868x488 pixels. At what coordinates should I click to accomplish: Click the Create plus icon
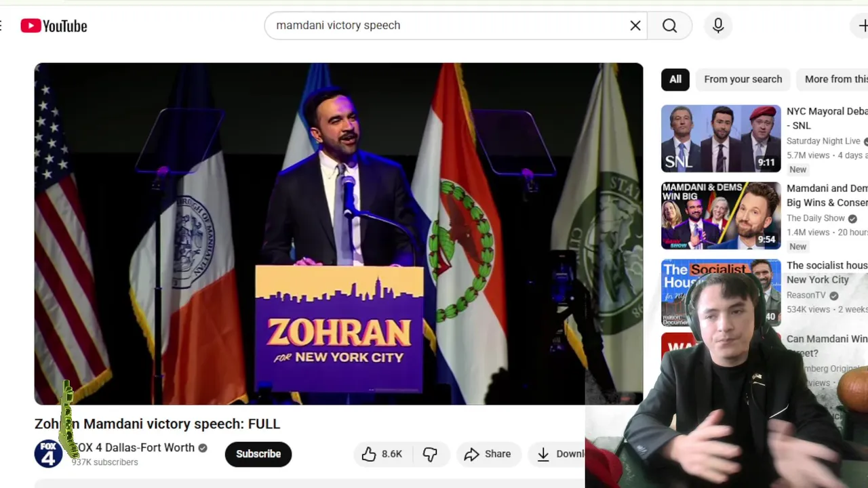[x=862, y=26]
